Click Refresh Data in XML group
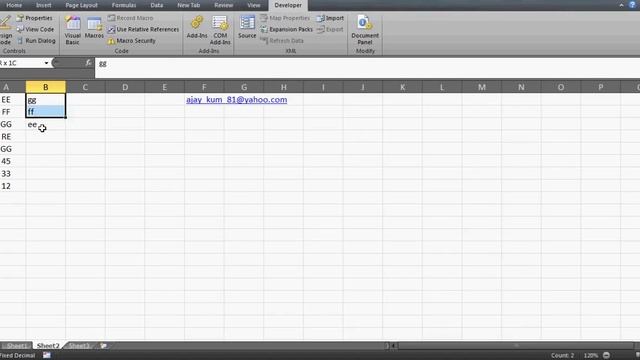Image resolution: width=640 pixels, height=360 pixels. tap(282, 41)
